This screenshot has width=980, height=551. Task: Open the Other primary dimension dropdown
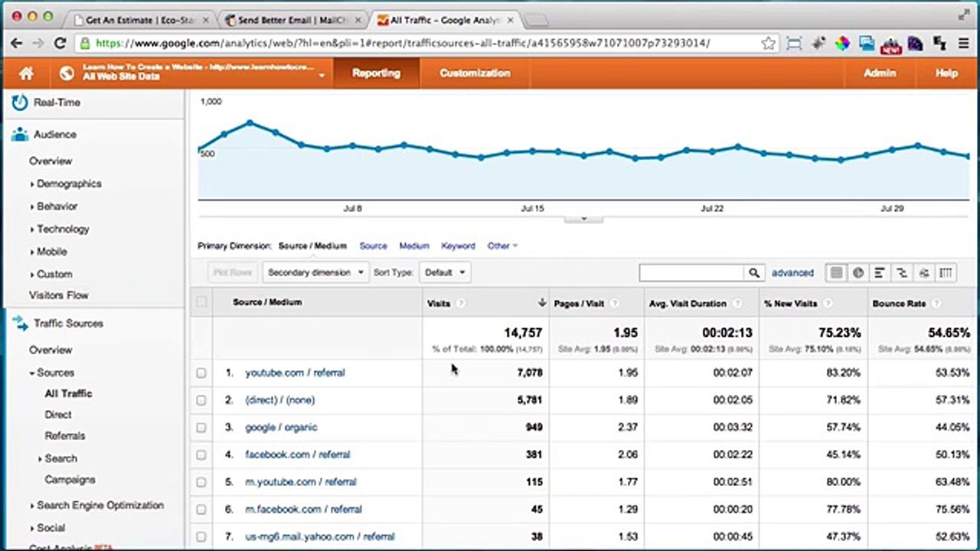pos(502,246)
